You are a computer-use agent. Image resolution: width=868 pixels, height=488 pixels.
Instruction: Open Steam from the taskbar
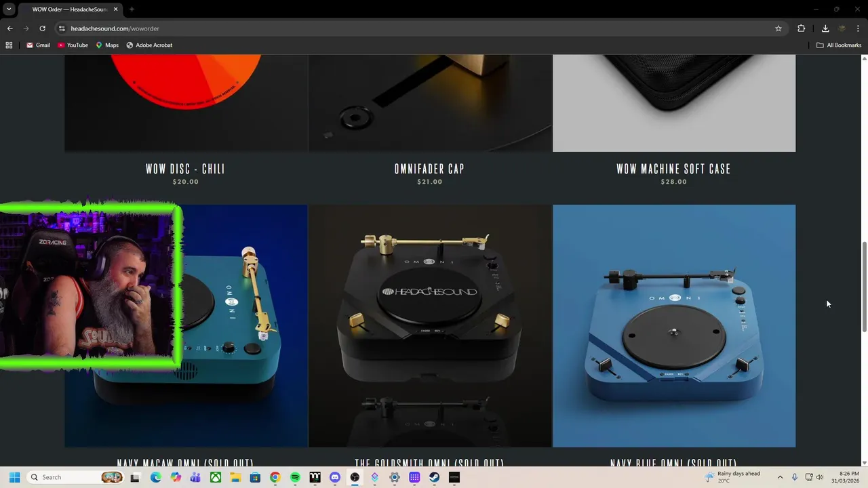434,477
